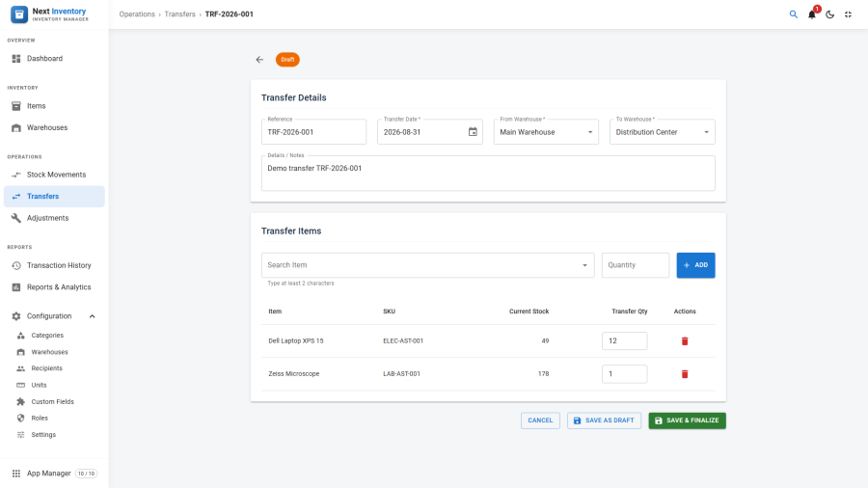Image resolution: width=868 pixels, height=488 pixels.
Task: Click Transfer Qty field showing 12
Action: (624, 340)
